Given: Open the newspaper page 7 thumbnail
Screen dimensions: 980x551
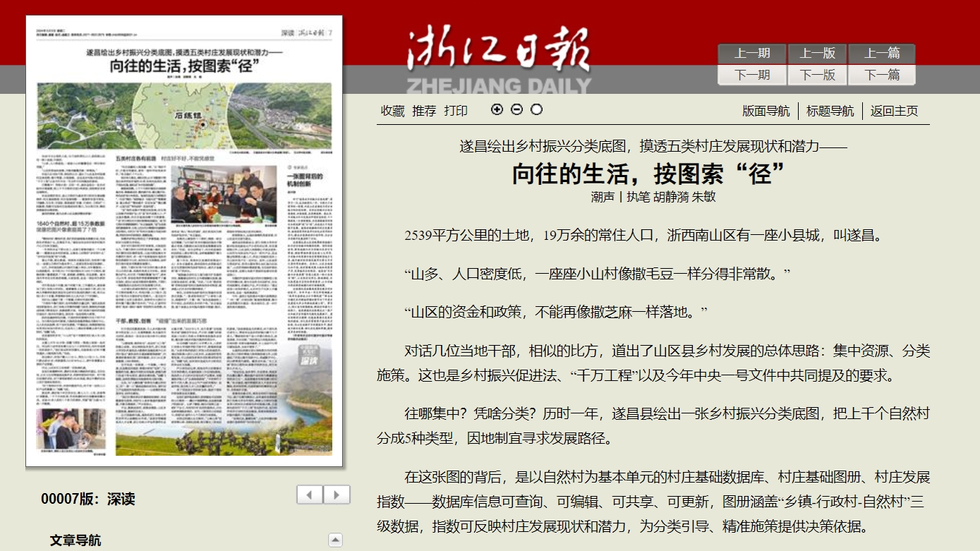Looking at the screenshot, I should 184,241.
